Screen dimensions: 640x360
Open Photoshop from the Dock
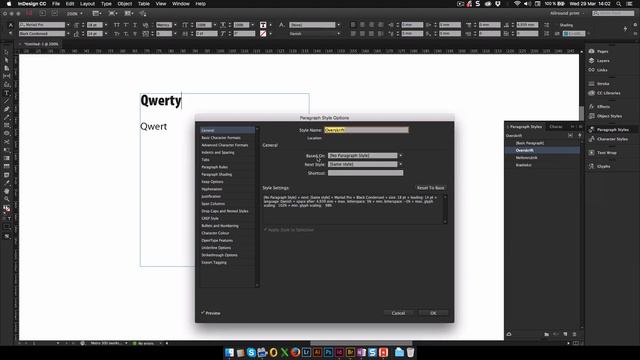point(328,352)
